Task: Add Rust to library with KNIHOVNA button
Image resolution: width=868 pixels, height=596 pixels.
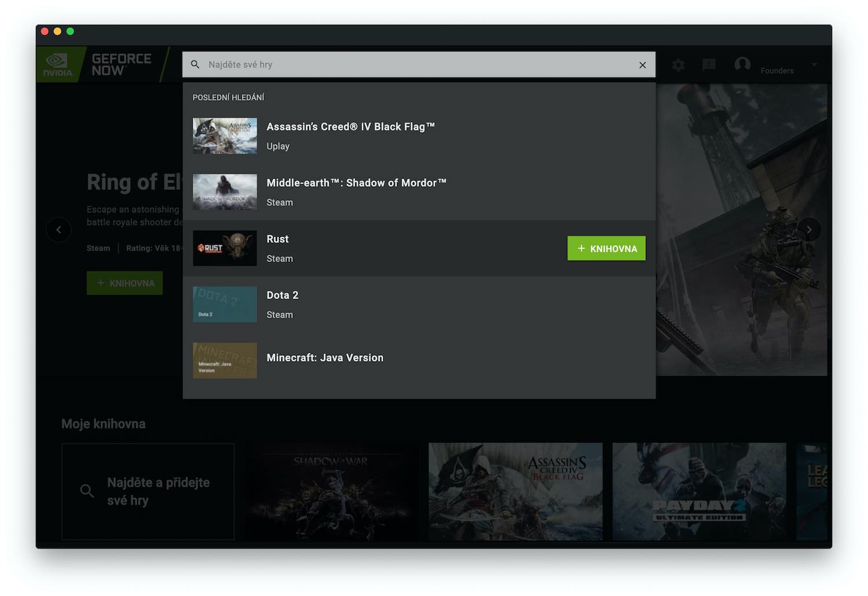Action: click(606, 248)
